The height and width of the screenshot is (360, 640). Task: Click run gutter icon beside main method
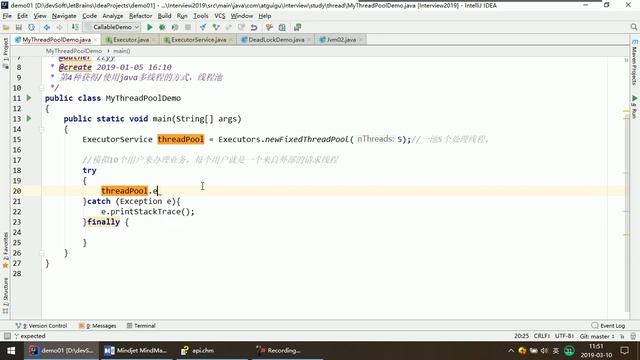coord(29,118)
